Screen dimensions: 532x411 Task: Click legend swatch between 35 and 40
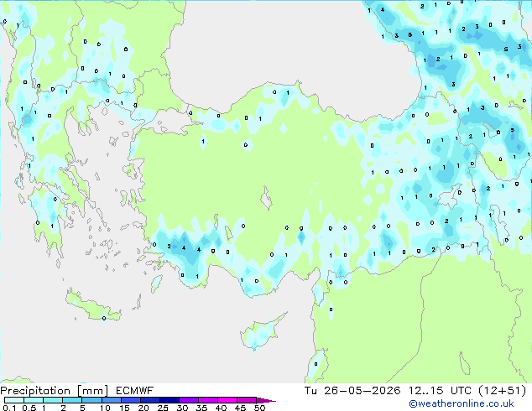[x=207, y=400]
